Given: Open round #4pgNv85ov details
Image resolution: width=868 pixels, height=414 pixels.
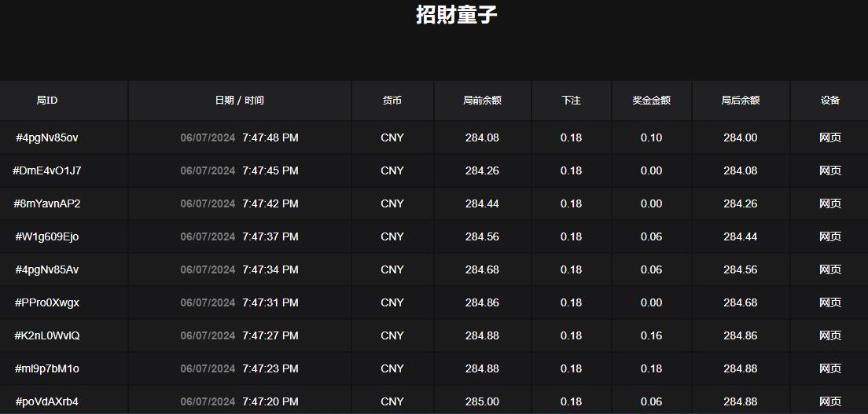Looking at the screenshot, I should pos(47,137).
